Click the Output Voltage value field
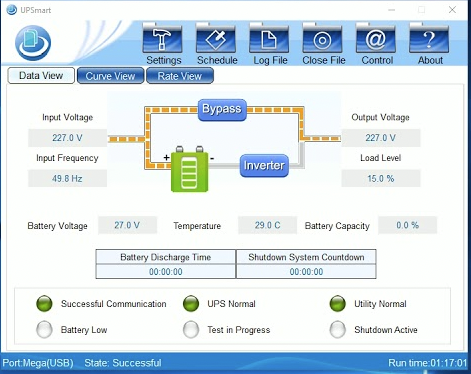 pos(381,138)
